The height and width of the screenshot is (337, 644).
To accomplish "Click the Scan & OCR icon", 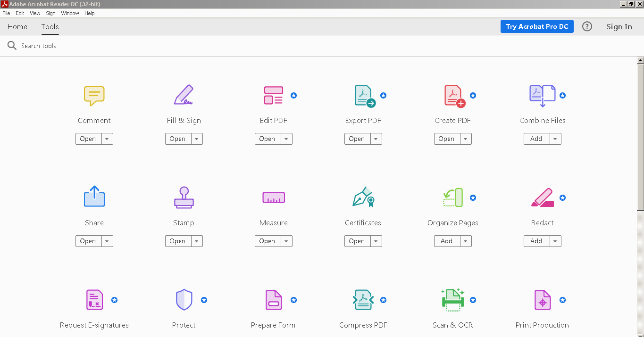I will point(453,300).
